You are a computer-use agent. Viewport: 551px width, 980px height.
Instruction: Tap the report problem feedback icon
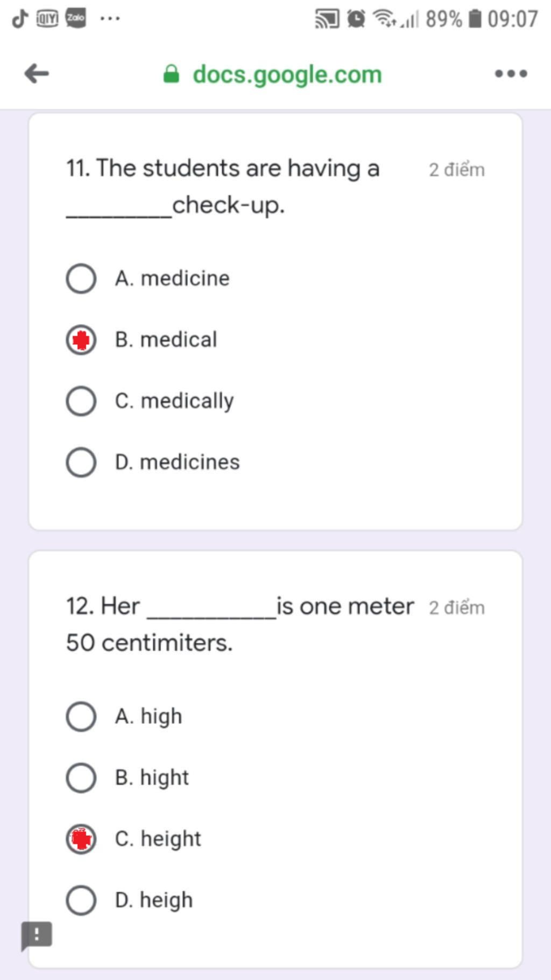click(37, 935)
